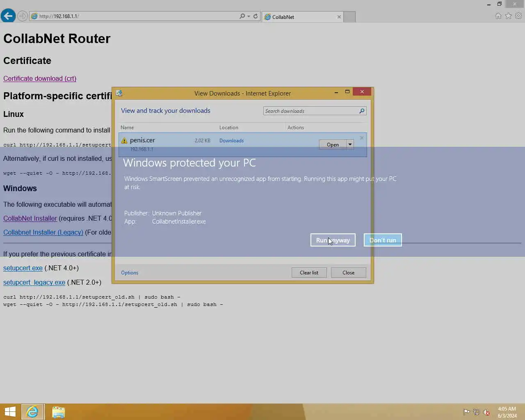Click the 2.02 KB file size
525x420 pixels.
coord(203,141)
